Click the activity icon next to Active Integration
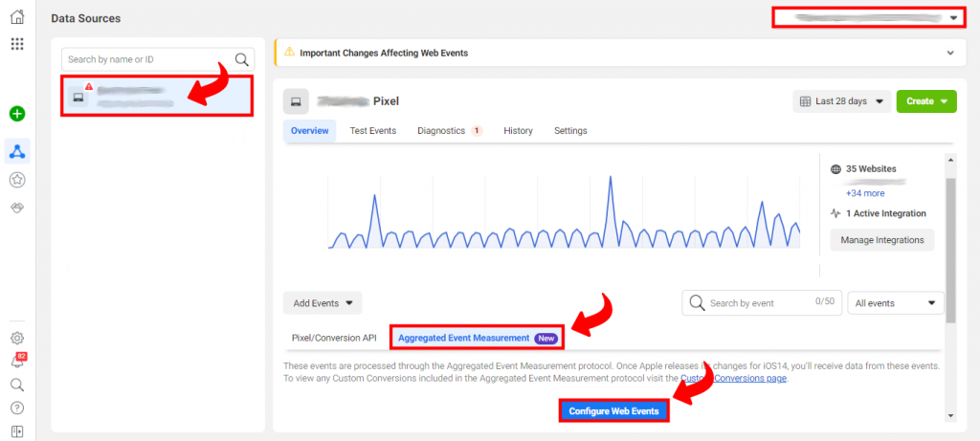 coord(835,213)
